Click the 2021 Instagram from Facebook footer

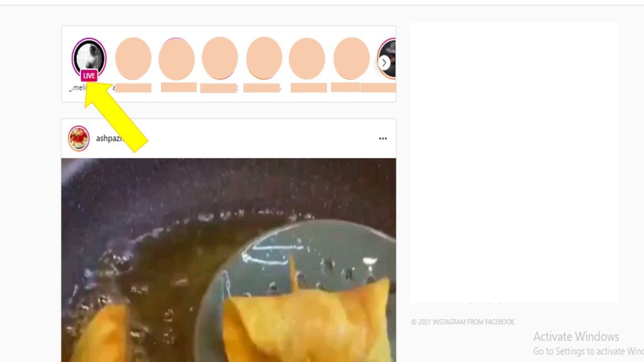tap(463, 322)
